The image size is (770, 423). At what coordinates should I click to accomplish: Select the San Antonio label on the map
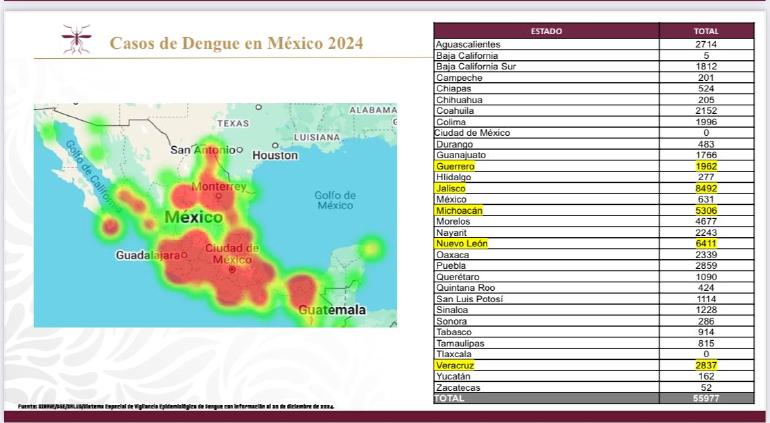click(207, 150)
